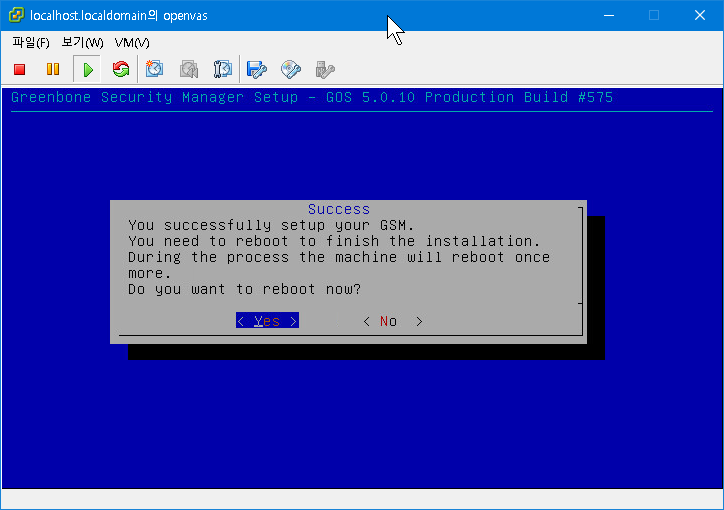Screen dimensions: 724x510
Task: Click the 'Do you want to reboot now?' text
Action: 244,289
